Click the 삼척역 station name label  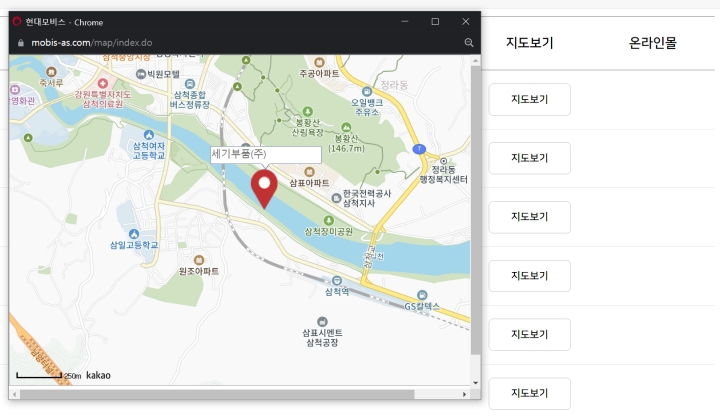[337, 292]
